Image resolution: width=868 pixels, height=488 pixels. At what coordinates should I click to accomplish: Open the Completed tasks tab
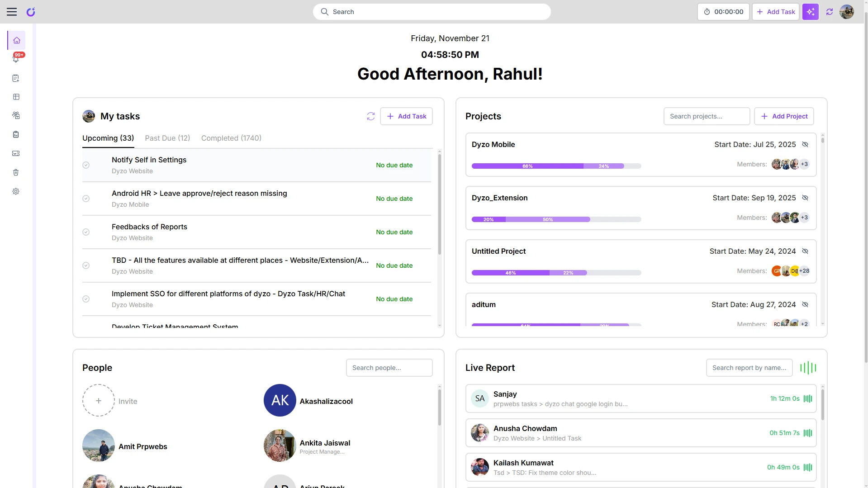click(231, 138)
